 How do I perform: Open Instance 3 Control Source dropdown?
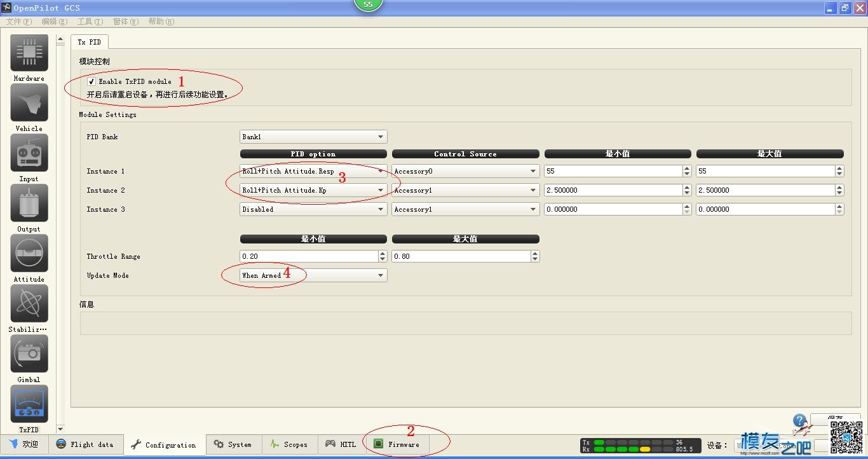pos(465,209)
